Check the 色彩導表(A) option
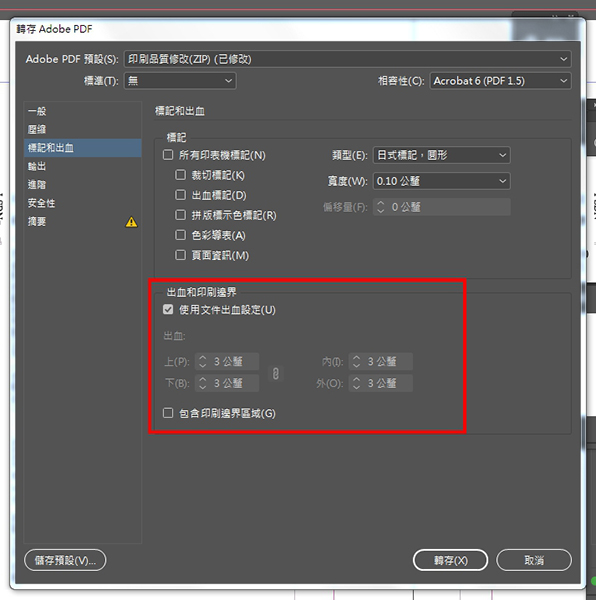 pyautogui.click(x=180, y=235)
